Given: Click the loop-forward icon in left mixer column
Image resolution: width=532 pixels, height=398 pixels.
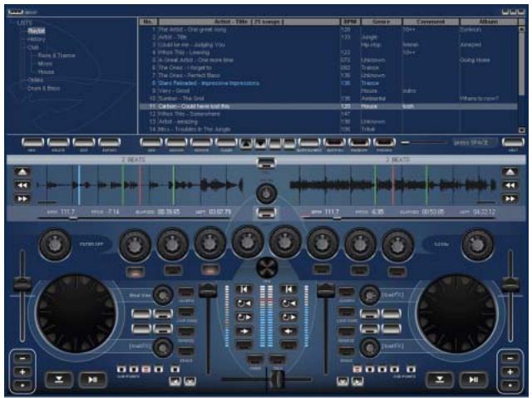Looking at the screenshot, I should (244, 317).
